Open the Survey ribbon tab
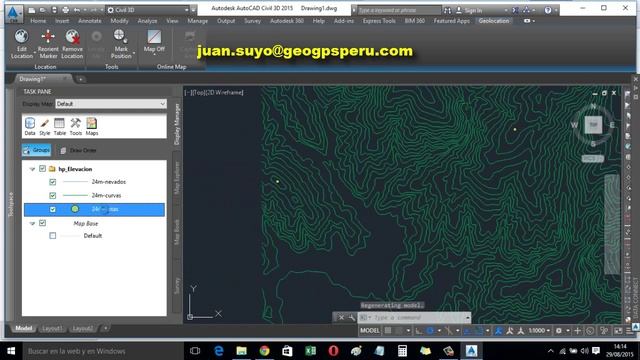640x360 pixels. (x=252, y=21)
